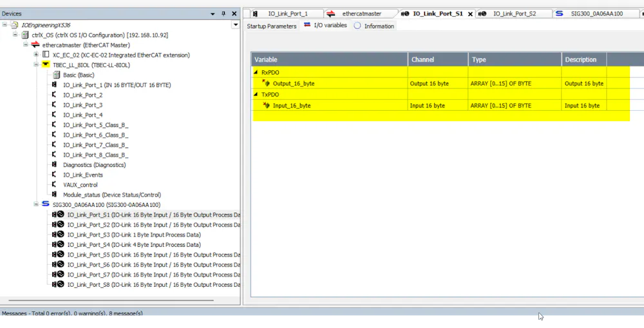This screenshot has height=328, width=644.
Task: Click the IO_Link_Port_3 slot icon
Action: (54, 105)
